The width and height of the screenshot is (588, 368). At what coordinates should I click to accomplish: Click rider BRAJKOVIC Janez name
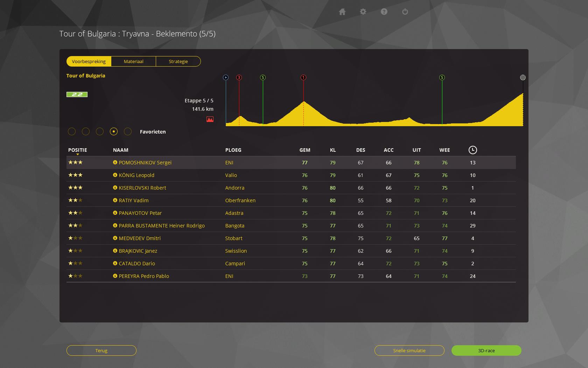point(138,251)
